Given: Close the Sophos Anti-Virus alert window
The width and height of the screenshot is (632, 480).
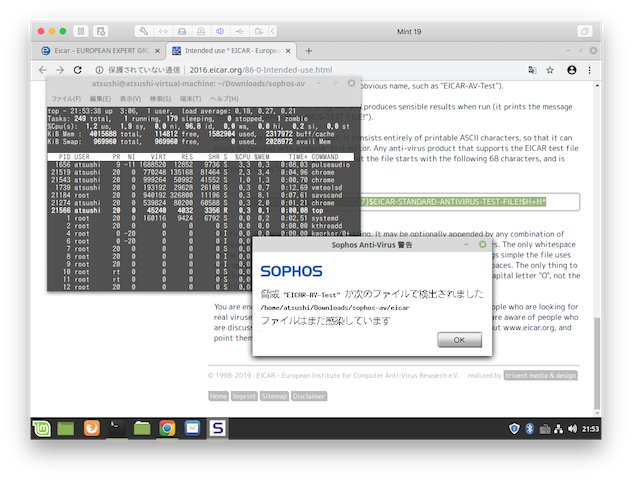Looking at the screenshot, I should coord(482,245).
